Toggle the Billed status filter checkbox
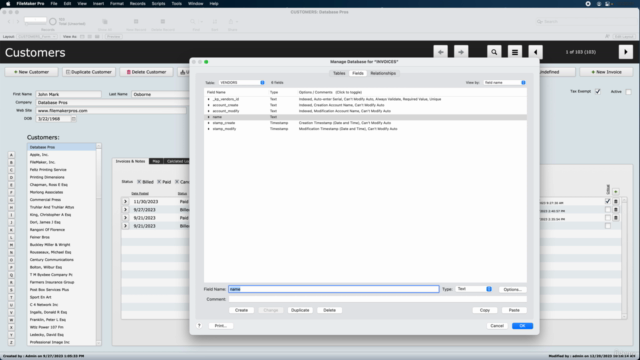The width and height of the screenshot is (640, 360). click(x=139, y=182)
